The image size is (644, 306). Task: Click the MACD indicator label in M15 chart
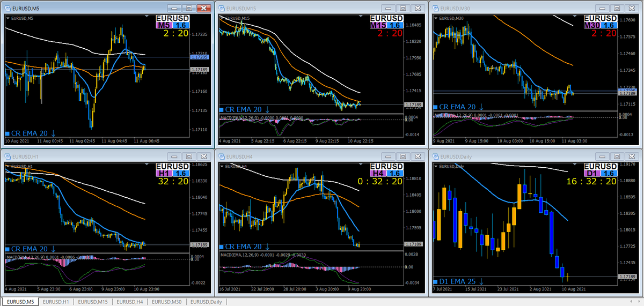(x=262, y=118)
